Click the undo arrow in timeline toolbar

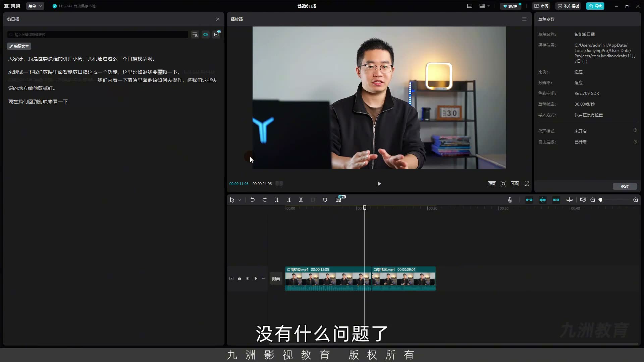(x=252, y=200)
